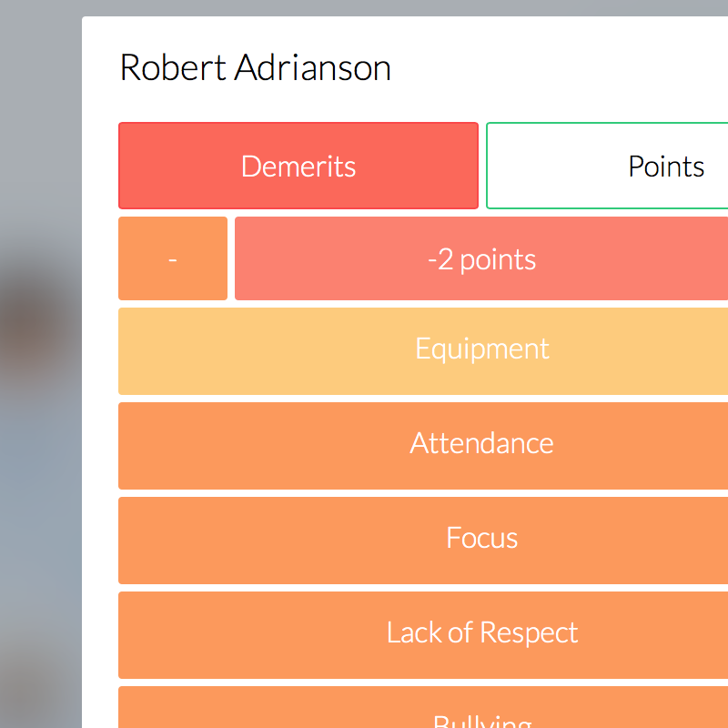Open the Points view for Robert
The height and width of the screenshot is (728, 728).
tap(666, 166)
